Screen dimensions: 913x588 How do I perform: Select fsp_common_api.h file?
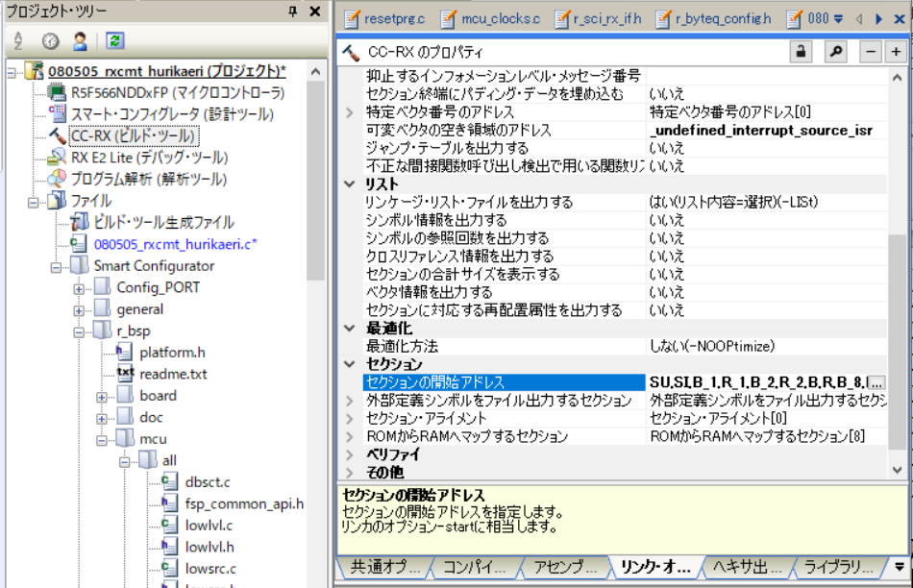tap(244, 503)
